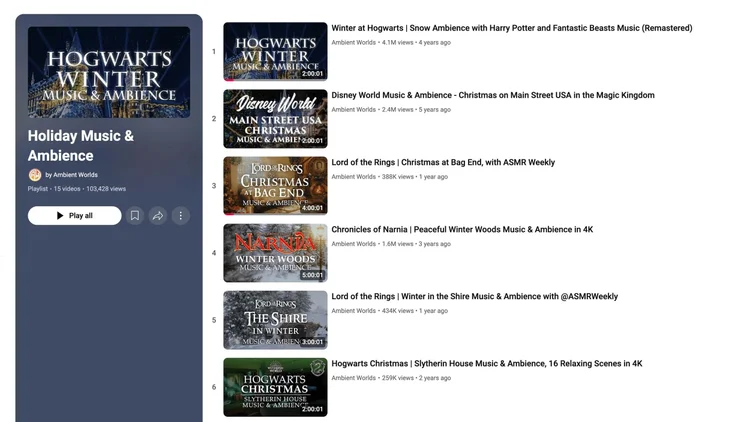Click the 3:00:01 duration badge on The Shire
This screenshot has height=422, width=750.
tap(312, 342)
